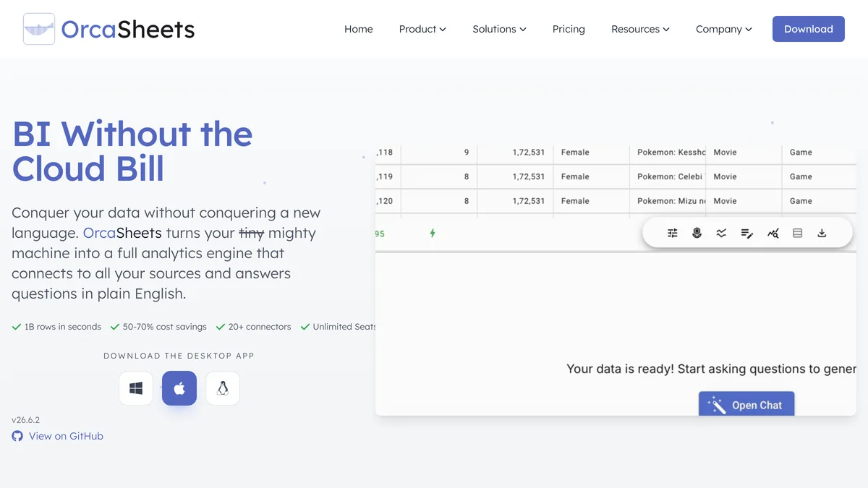
Task: Open the View on GitHub link
Action: 58,436
